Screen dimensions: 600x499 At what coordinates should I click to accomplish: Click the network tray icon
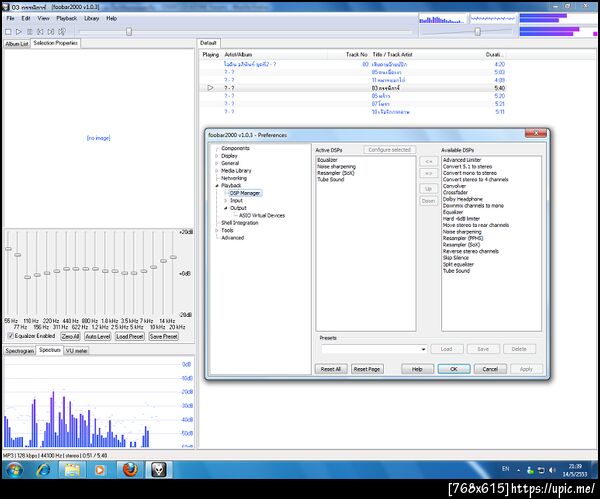click(541, 470)
